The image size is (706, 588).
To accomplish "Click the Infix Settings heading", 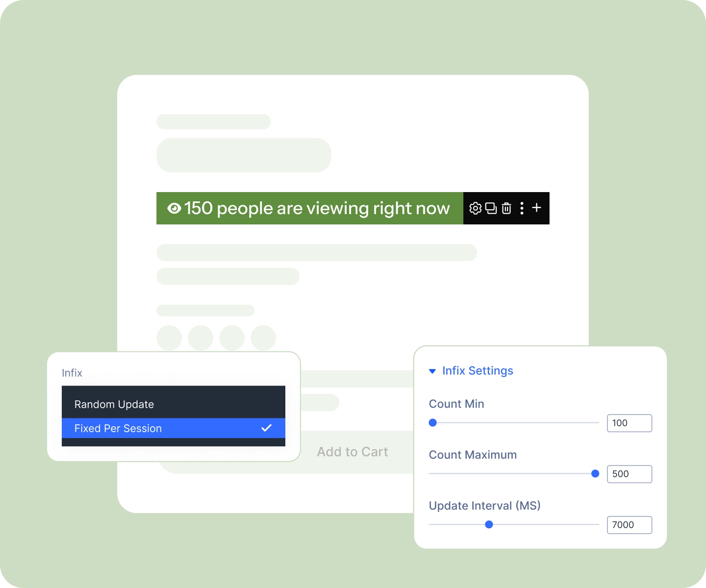I will (x=478, y=371).
